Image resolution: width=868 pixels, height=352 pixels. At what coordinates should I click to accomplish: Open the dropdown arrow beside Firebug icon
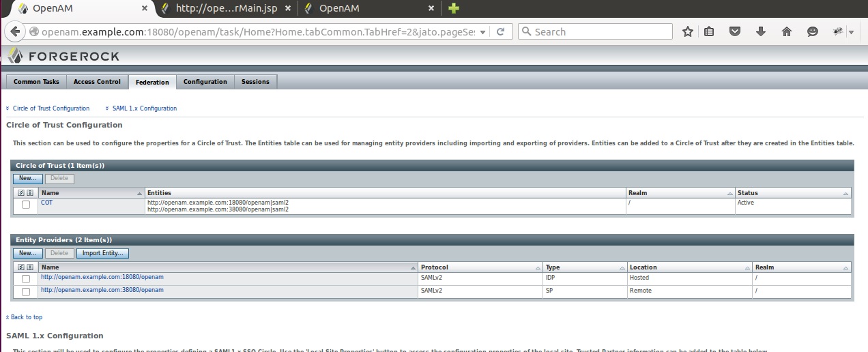(x=851, y=32)
